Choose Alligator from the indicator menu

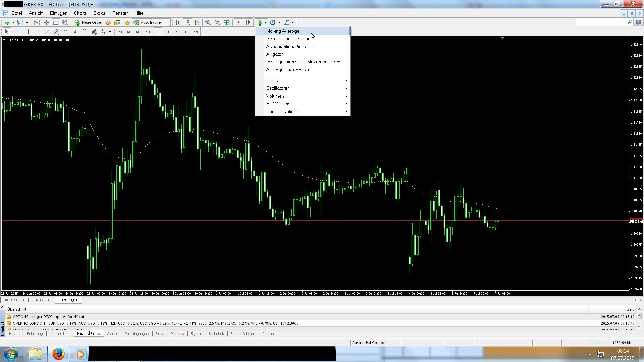(274, 54)
